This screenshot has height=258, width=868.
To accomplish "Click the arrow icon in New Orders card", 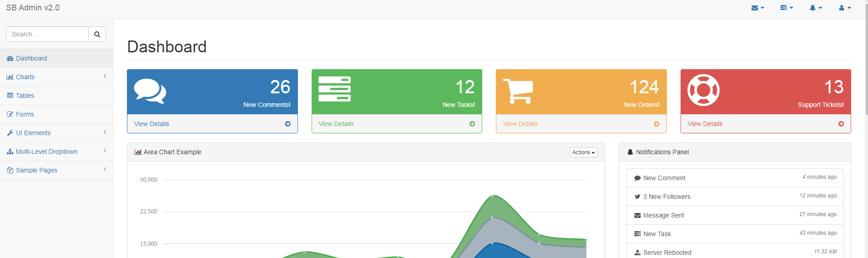I will 656,124.
